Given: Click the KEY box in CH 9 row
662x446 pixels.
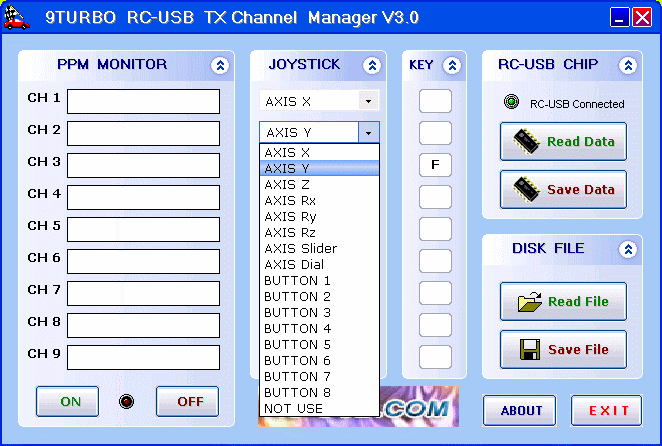Looking at the screenshot, I should click(435, 357).
